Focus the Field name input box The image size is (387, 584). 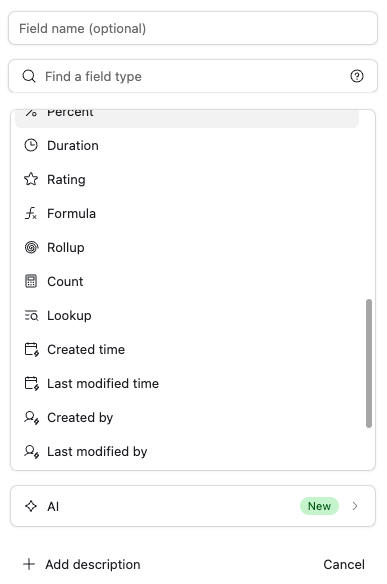(x=193, y=28)
